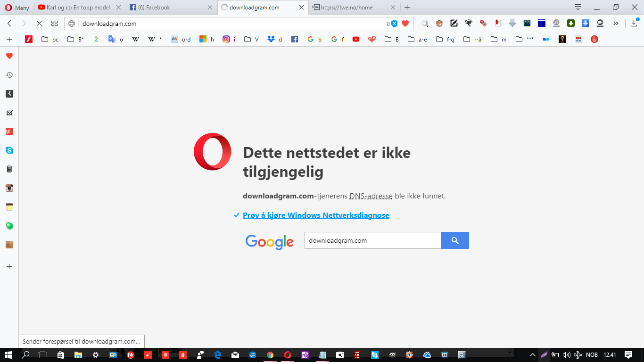Click the DNS-adresse underlined term
The width and height of the screenshot is (644, 362).
click(x=371, y=196)
